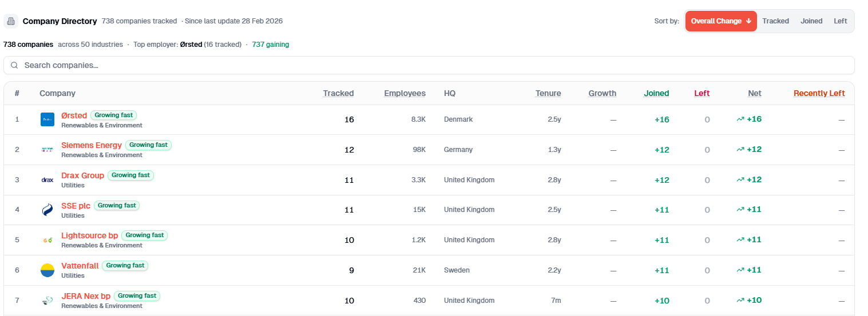Screen dimensions: 868x316
Task: Click the 8.3K employees value for Ørsted
Action: point(418,119)
